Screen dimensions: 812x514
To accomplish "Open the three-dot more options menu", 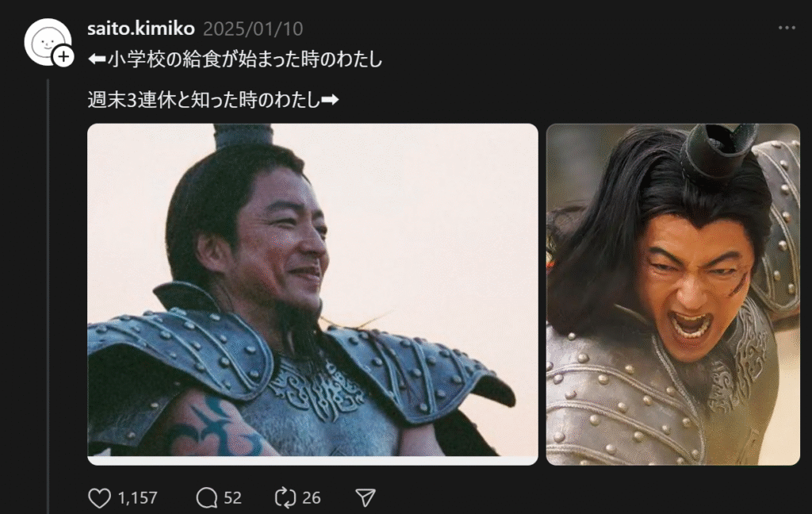I will (787, 28).
